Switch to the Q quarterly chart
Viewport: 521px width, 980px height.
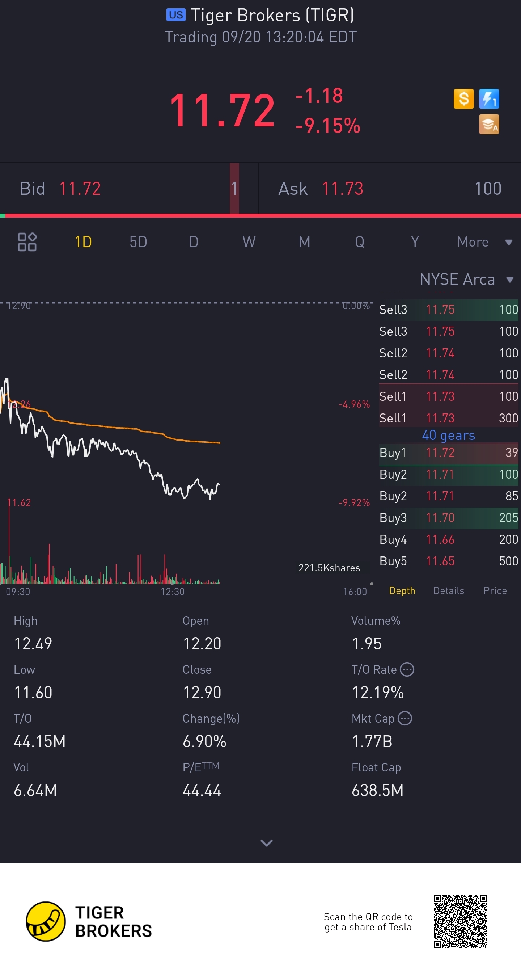click(360, 242)
